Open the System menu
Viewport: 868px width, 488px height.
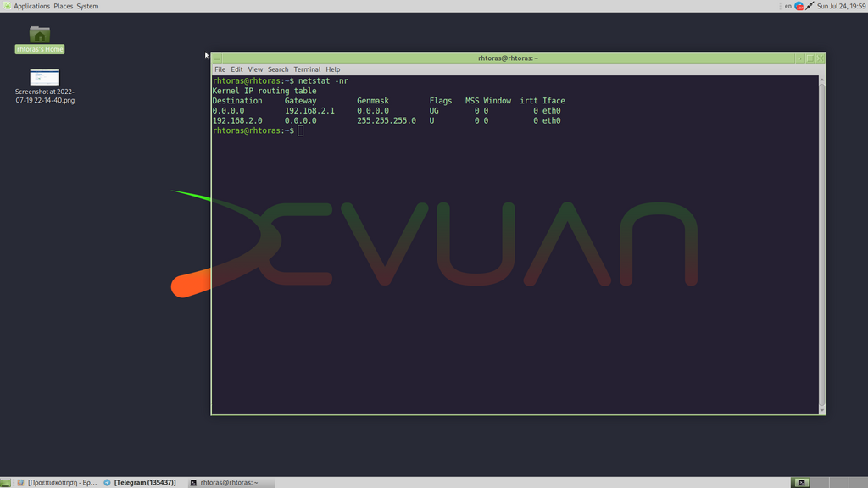click(87, 6)
